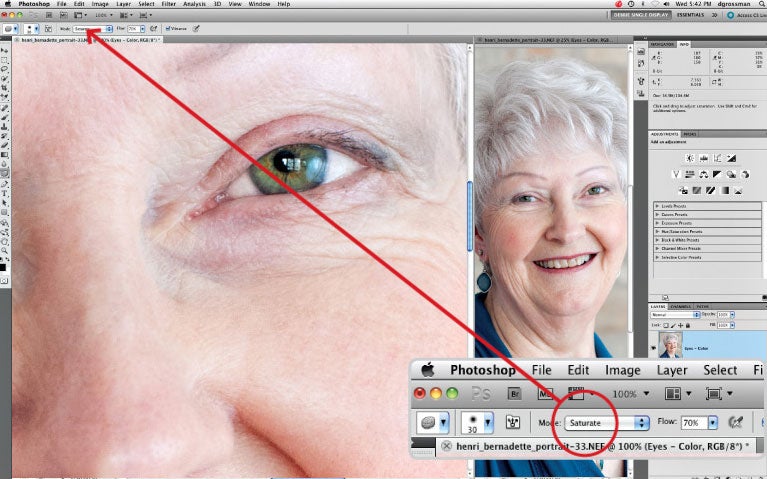Toggle lock all in Layers panel
This screenshot has width=767, height=479.
pos(688,325)
